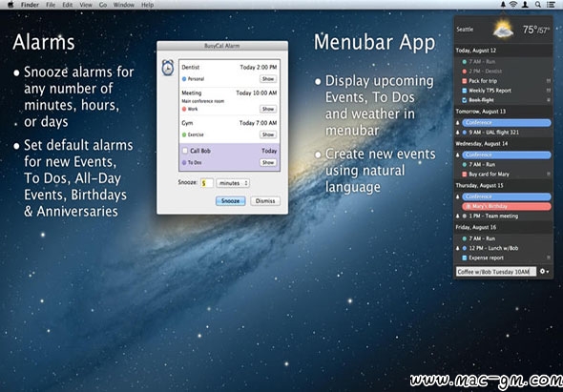Click the blue Personal calendar dot
The height and width of the screenshot is (392, 563).
click(184, 79)
